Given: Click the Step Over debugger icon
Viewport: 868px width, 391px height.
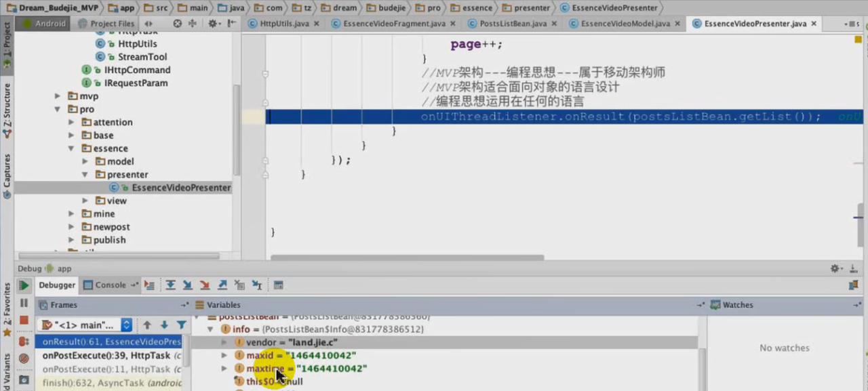Looking at the screenshot, I should [170, 285].
